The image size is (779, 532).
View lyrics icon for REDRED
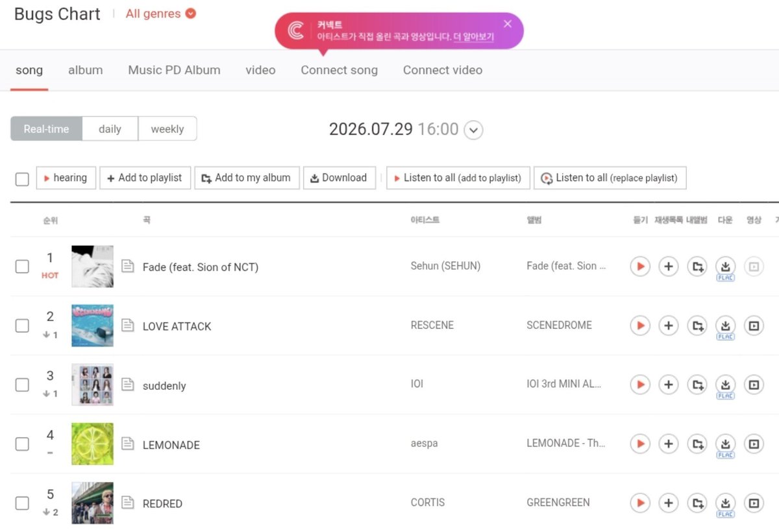point(128,503)
